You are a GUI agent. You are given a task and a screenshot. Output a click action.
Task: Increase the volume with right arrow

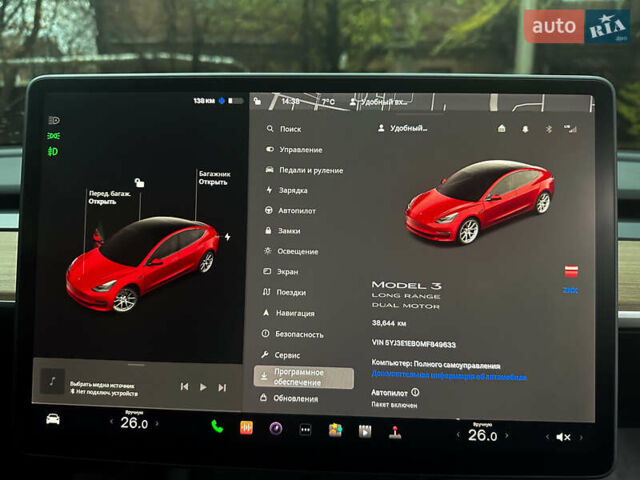click(x=581, y=438)
